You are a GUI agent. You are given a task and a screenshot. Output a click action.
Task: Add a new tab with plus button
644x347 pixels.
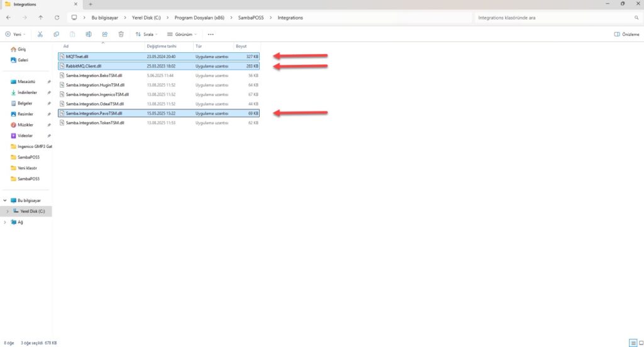point(91,4)
